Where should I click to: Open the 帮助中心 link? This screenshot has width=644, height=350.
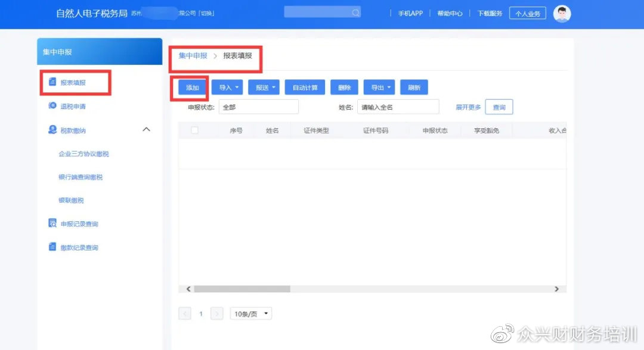450,13
